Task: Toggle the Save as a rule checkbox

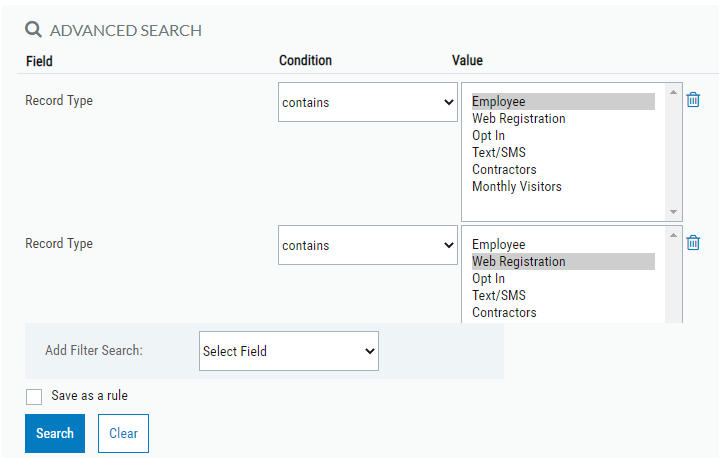Action: (x=34, y=396)
